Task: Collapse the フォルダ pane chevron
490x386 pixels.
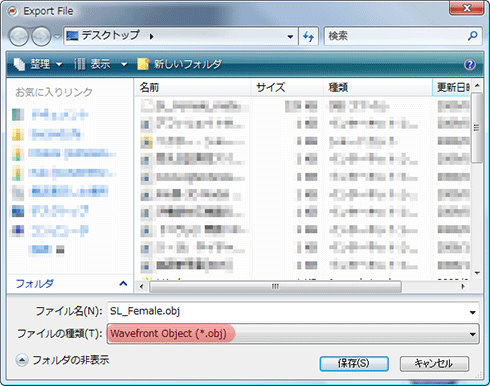Action: click(123, 284)
